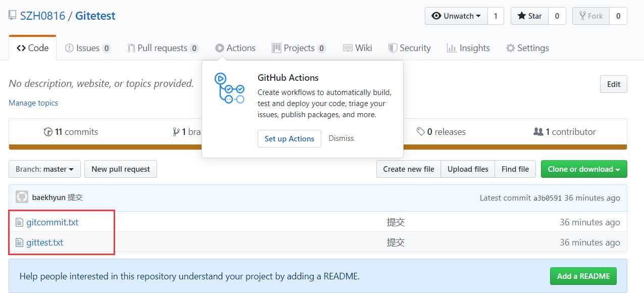Click the tag icon next to releases
This screenshot has width=644, height=293.
click(x=421, y=132)
